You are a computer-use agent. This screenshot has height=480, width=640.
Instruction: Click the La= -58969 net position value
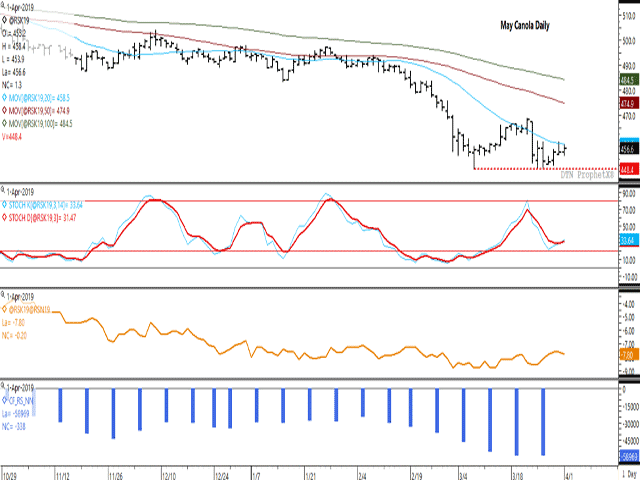click(x=16, y=414)
